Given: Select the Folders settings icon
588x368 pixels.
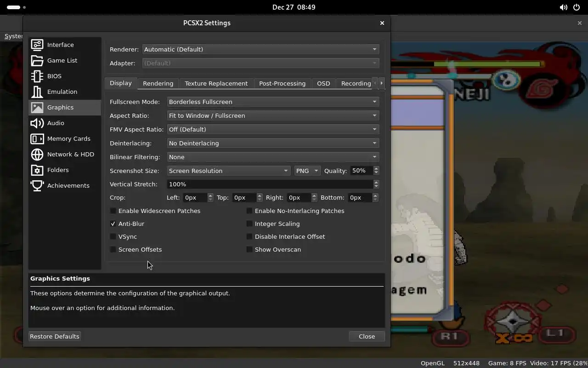Looking at the screenshot, I should [x=37, y=170].
